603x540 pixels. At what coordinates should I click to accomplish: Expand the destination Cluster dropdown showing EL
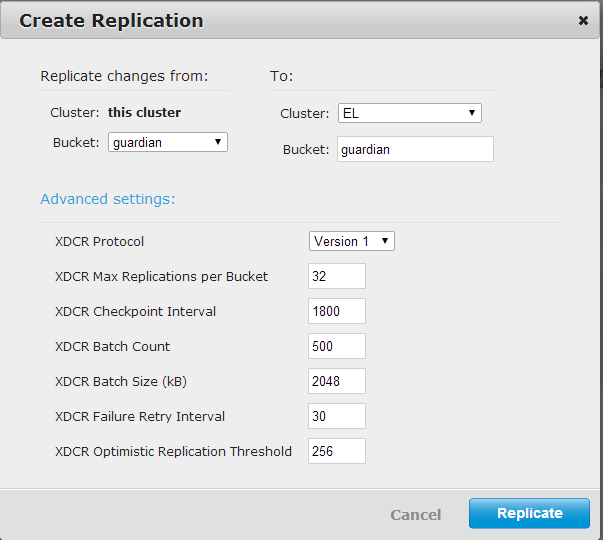coord(409,113)
